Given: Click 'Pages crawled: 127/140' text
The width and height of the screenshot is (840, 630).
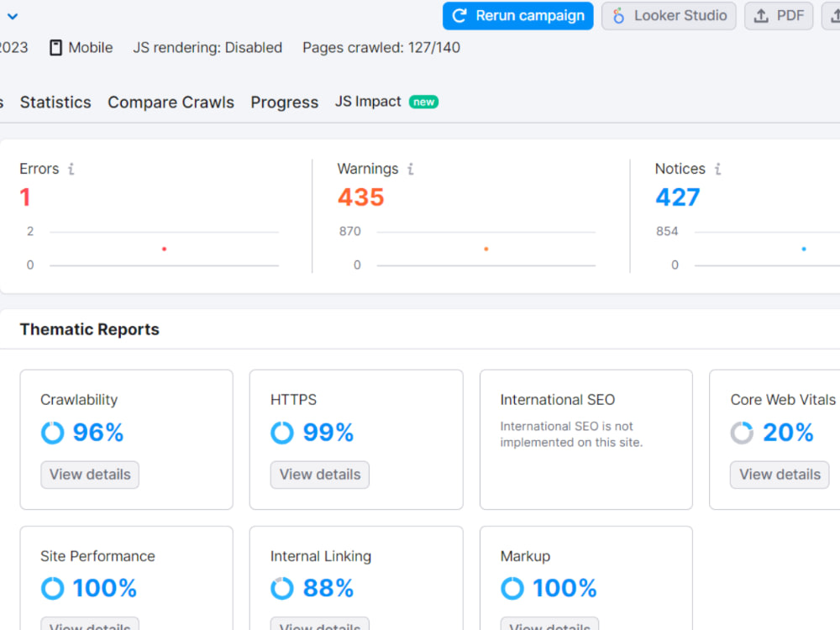Looking at the screenshot, I should click(381, 48).
